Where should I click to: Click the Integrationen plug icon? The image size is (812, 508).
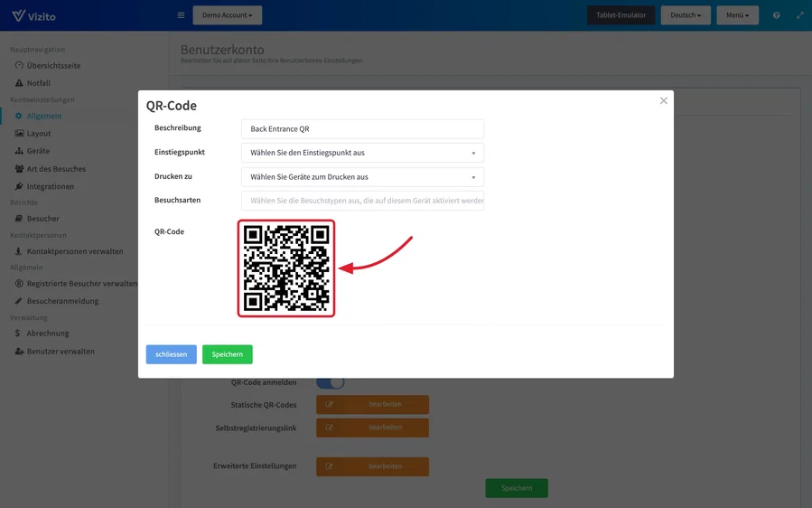[19, 186]
